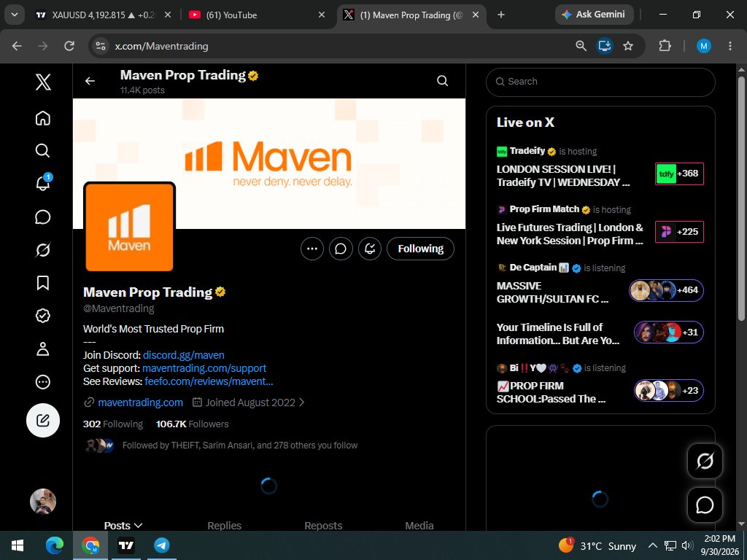View site information icon in address bar
The width and height of the screenshot is (747, 560).
click(x=101, y=46)
